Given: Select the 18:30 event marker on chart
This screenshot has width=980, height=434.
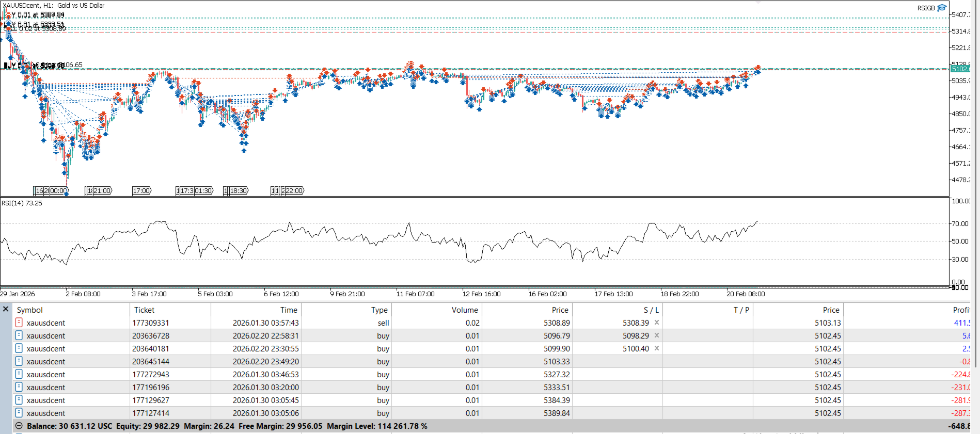Looking at the screenshot, I should click(x=238, y=190).
